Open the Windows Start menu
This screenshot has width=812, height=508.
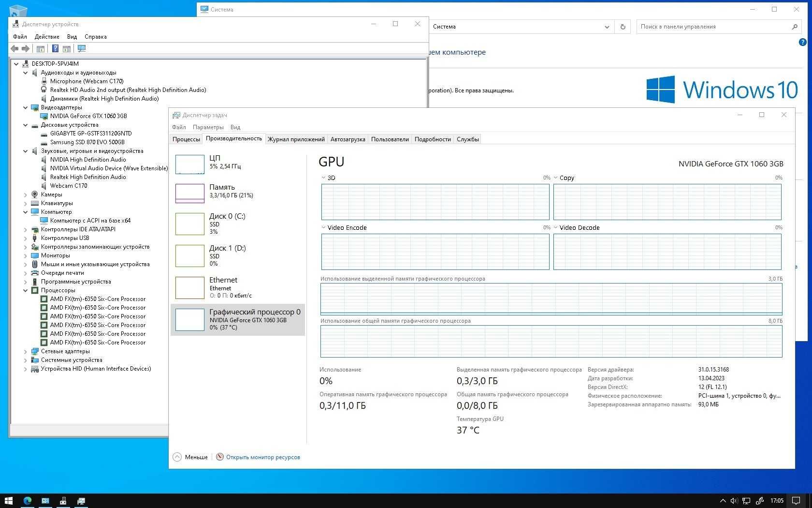coord(9,501)
